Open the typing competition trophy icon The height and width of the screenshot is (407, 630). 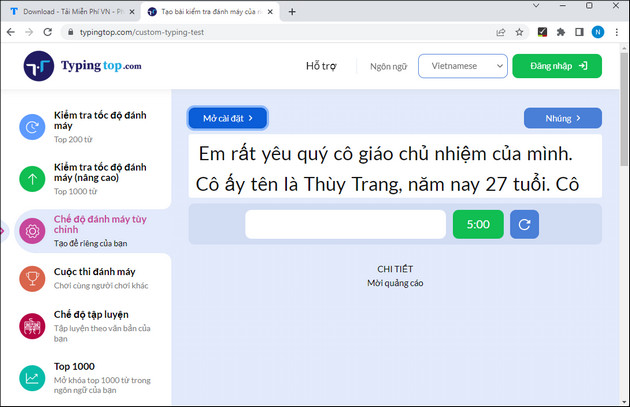pyautogui.click(x=32, y=278)
